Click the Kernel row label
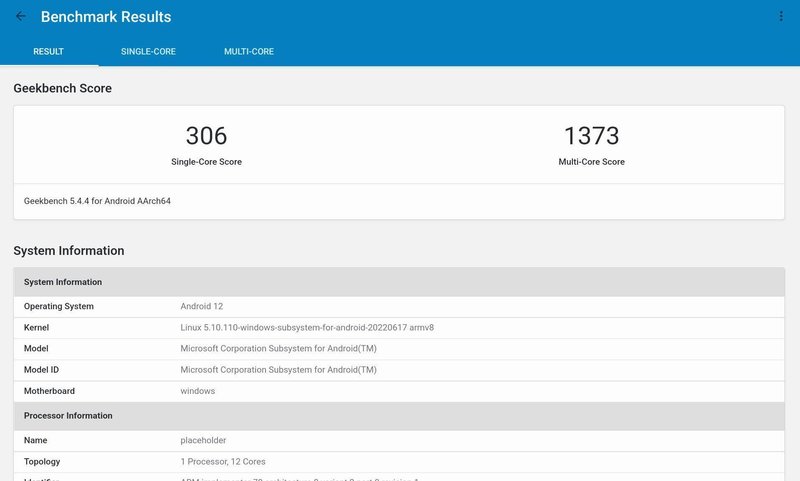 point(36,327)
